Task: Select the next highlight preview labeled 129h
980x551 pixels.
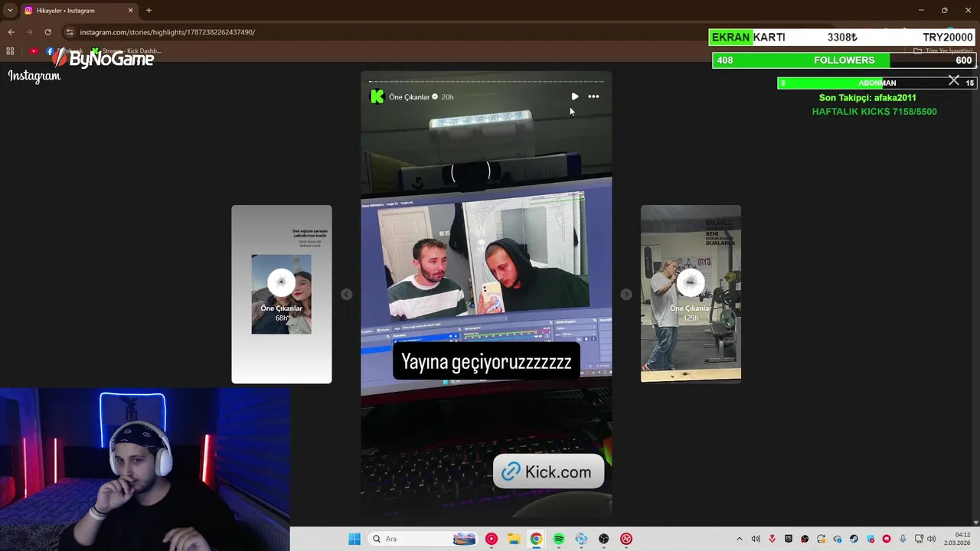Action: pos(691,294)
